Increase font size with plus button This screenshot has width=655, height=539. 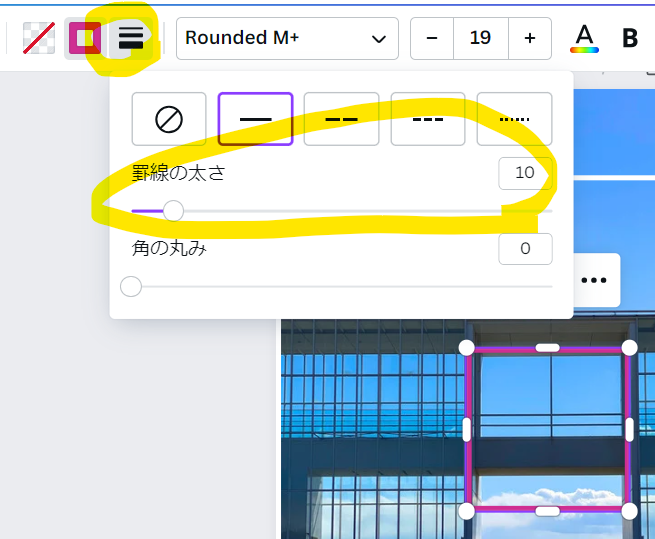(x=530, y=38)
